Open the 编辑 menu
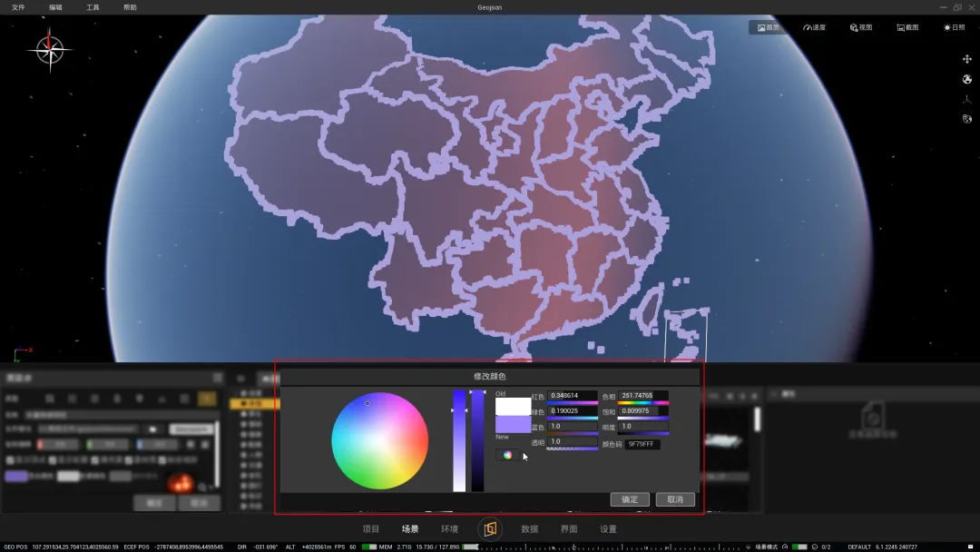980x552 pixels. click(55, 7)
